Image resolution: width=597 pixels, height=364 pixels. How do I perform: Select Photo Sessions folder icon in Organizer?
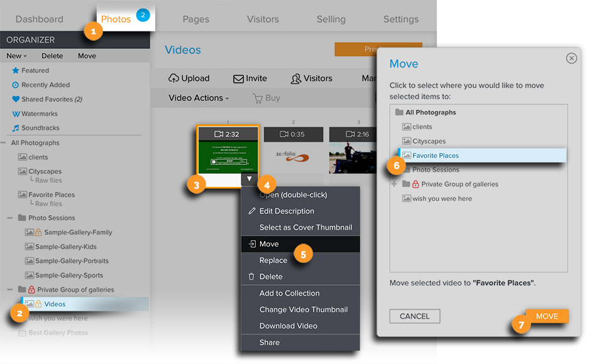click(x=22, y=218)
